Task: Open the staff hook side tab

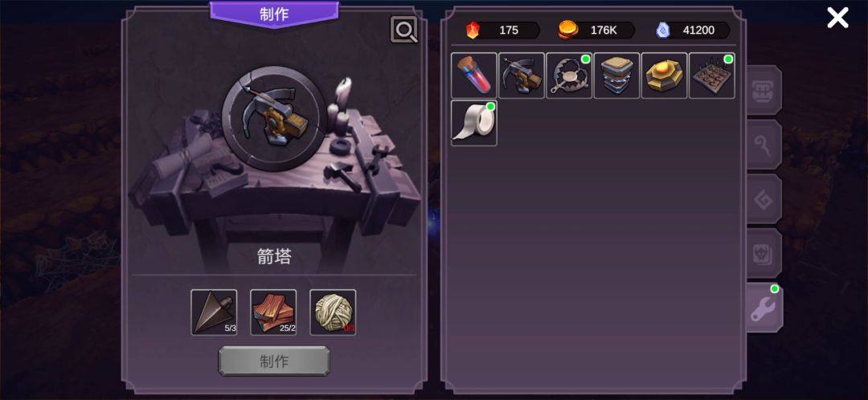Action: click(x=764, y=145)
